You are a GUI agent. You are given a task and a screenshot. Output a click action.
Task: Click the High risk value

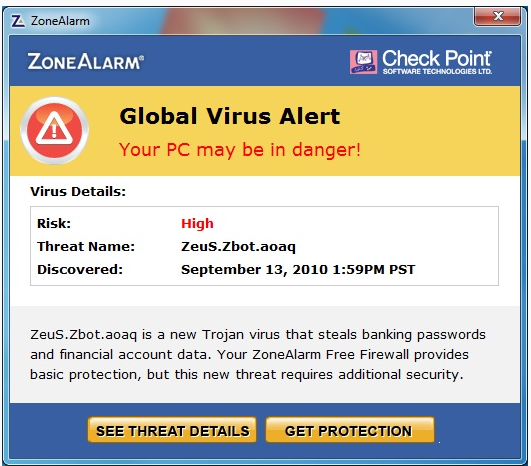[x=197, y=224]
